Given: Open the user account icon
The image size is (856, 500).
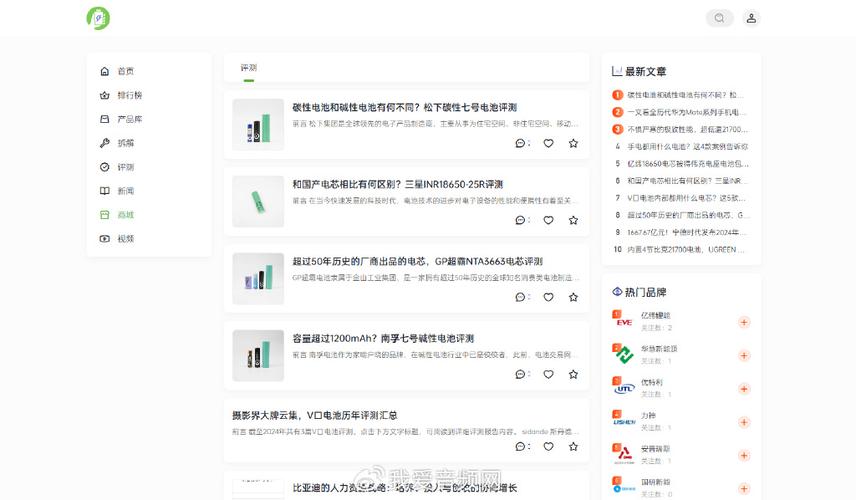Looking at the screenshot, I should [x=751, y=18].
